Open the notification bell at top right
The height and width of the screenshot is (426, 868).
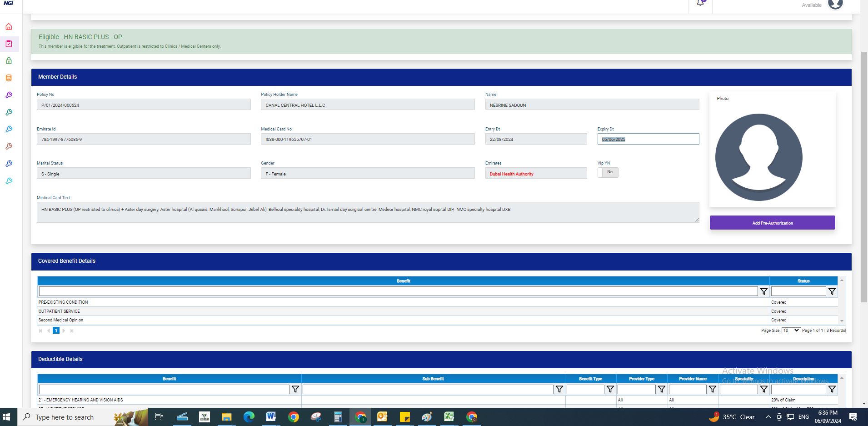coord(700,3)
